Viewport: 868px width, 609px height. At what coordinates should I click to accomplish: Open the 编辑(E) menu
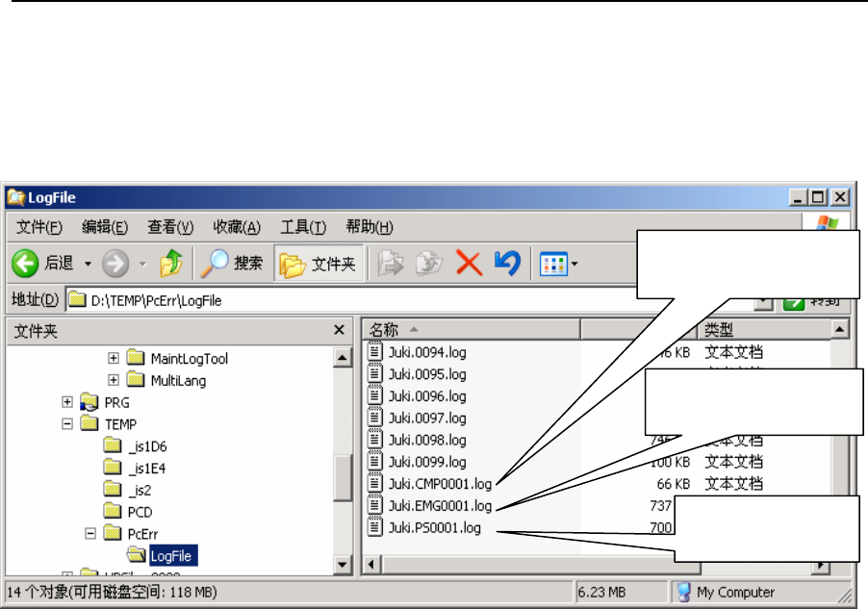pyautogui.click(x=105, y=227)
